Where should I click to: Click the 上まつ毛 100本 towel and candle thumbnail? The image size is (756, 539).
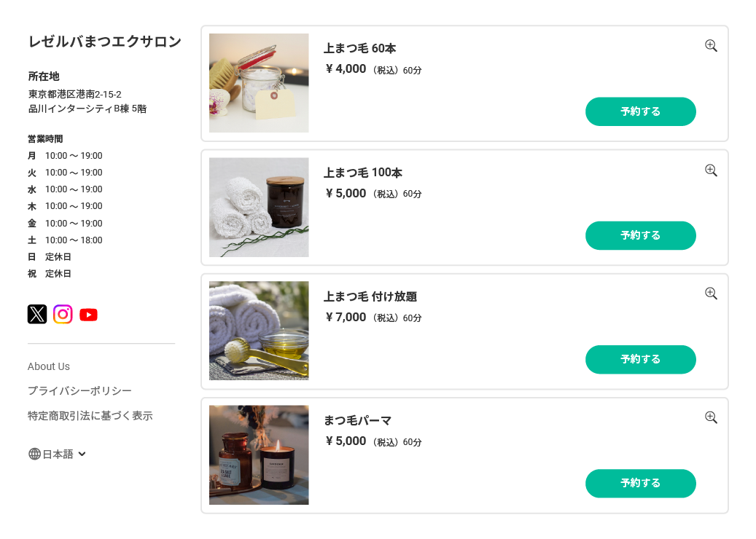coord(259,207)
